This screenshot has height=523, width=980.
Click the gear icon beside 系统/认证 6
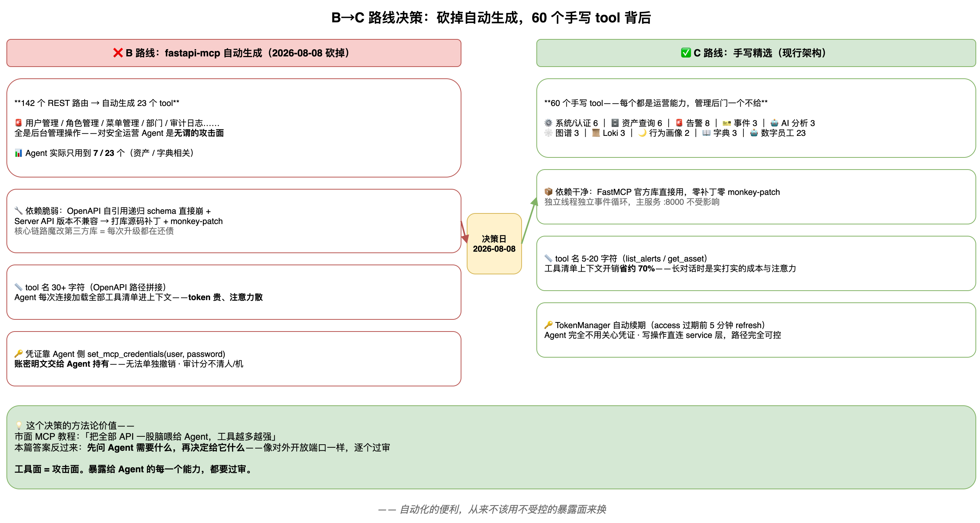pyautogui.click(x=548, y=123)
